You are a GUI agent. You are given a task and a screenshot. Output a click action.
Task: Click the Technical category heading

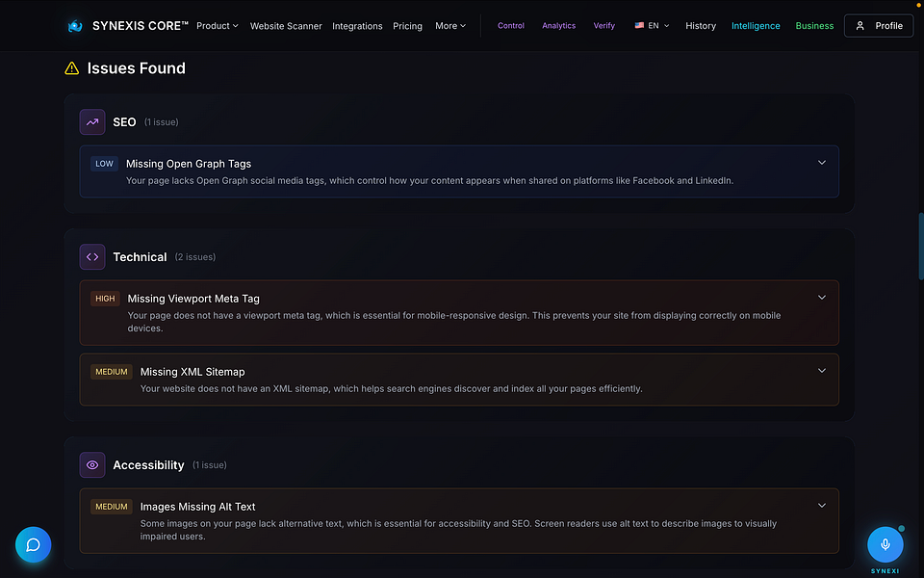point(140,257)
